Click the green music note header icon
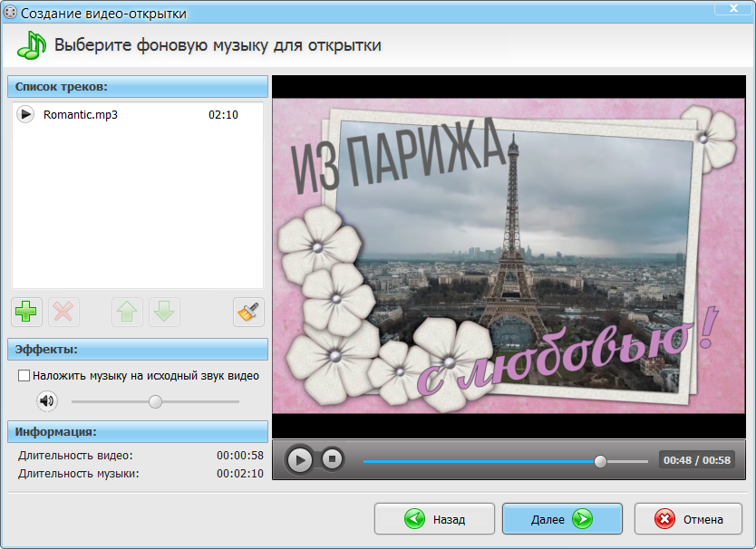 pyautogui.click(x=32, y=44)
